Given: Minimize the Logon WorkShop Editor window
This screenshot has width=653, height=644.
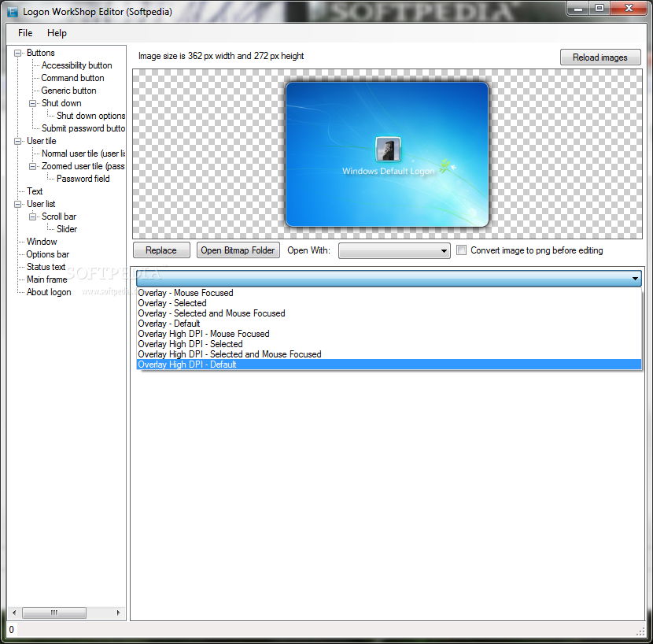Looking at the screenshot, I should point(578,9).
